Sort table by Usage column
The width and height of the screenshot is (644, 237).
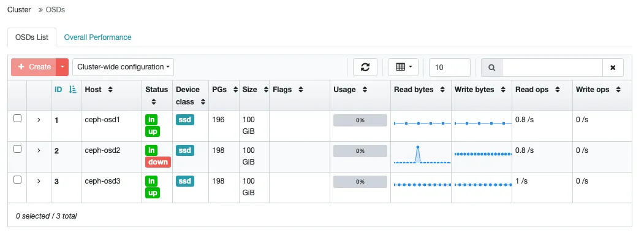[364, 89]
